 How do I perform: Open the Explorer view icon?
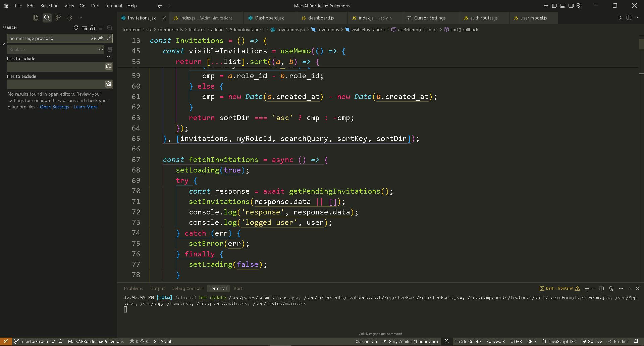pyautogui.click(x=36, y=17)
